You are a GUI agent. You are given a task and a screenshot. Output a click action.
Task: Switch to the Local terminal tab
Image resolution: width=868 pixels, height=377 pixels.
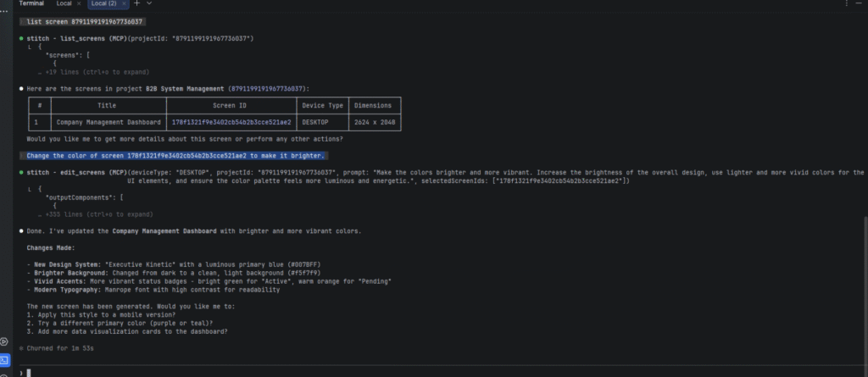[x=64, y=4]
